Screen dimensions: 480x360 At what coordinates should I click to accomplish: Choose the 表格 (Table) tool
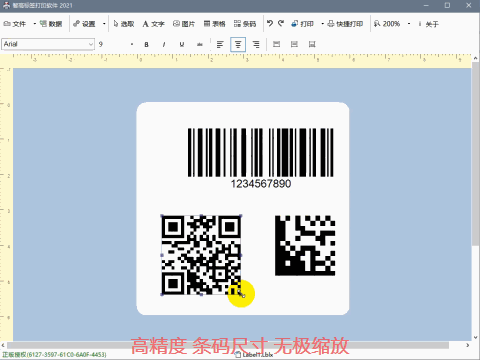pyautogui.click(x=214, y=24)
